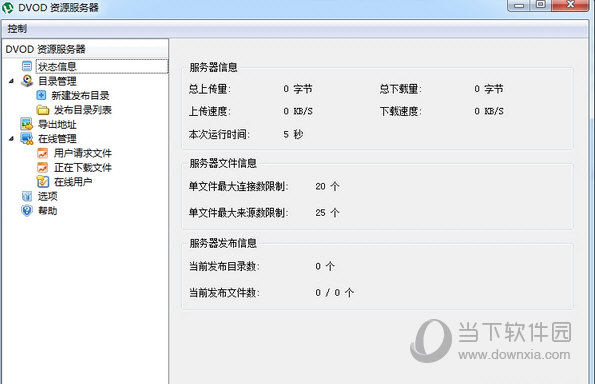The height and width of the screenshot is (384, 595).
Task: Click the 25 个 source limit value
Action: [327, 212]
